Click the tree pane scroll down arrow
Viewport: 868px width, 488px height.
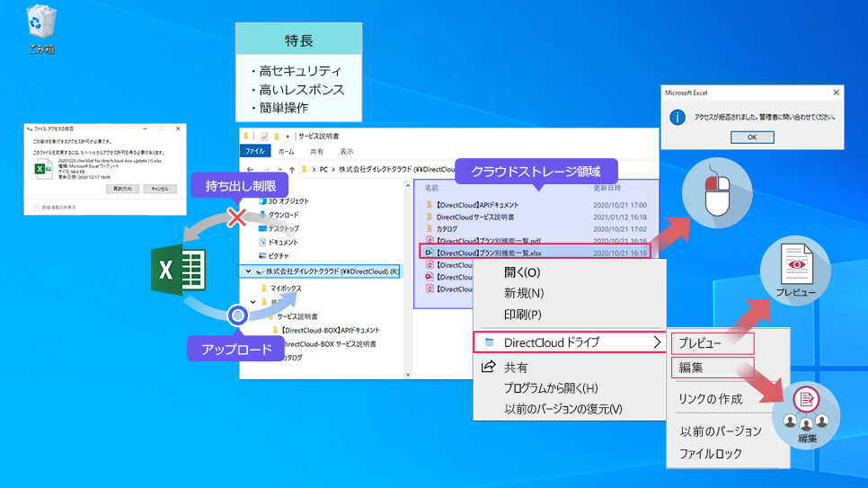(x=408, y=375)
